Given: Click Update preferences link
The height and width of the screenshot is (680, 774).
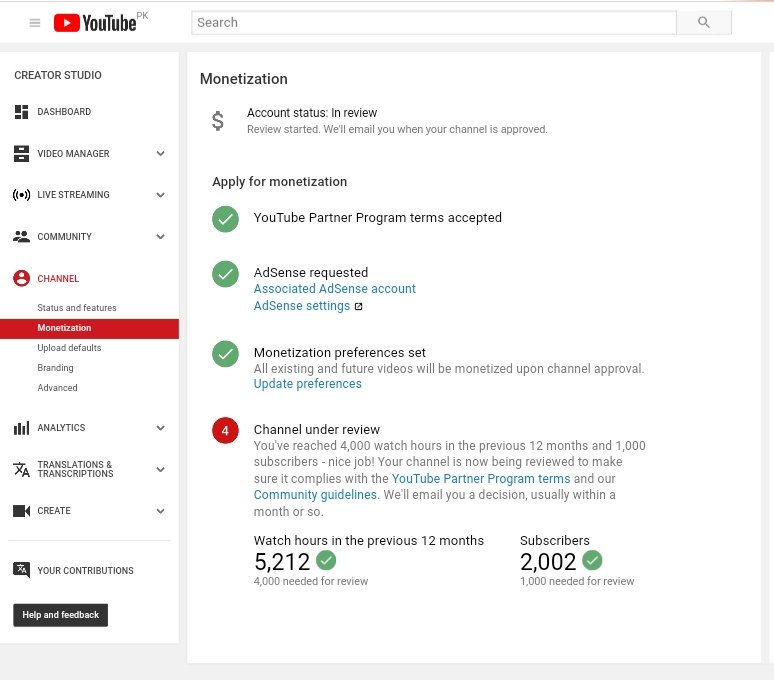Looking at the screenshot, I should click(308, 384).
